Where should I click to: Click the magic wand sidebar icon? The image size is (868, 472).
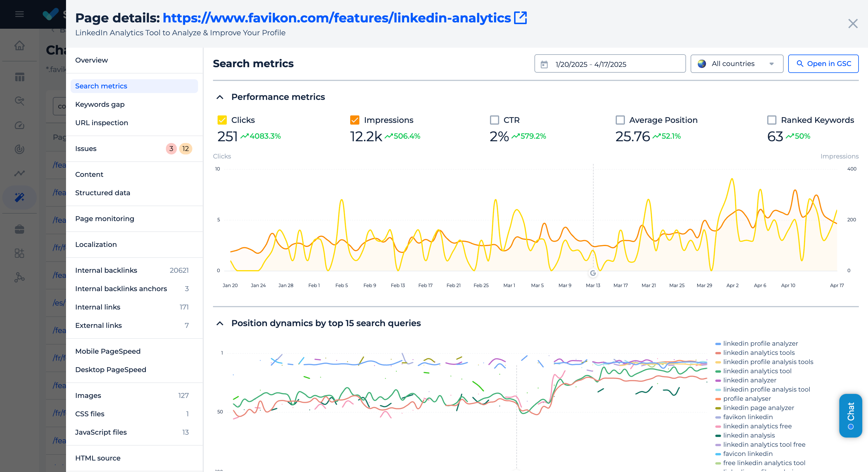pyautogui.click(x=20, y=197)
